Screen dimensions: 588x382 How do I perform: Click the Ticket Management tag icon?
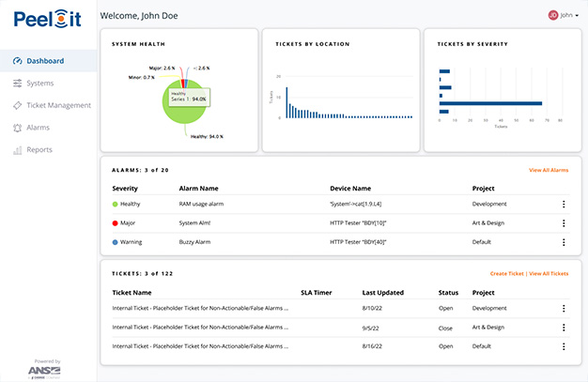[17, 105]
